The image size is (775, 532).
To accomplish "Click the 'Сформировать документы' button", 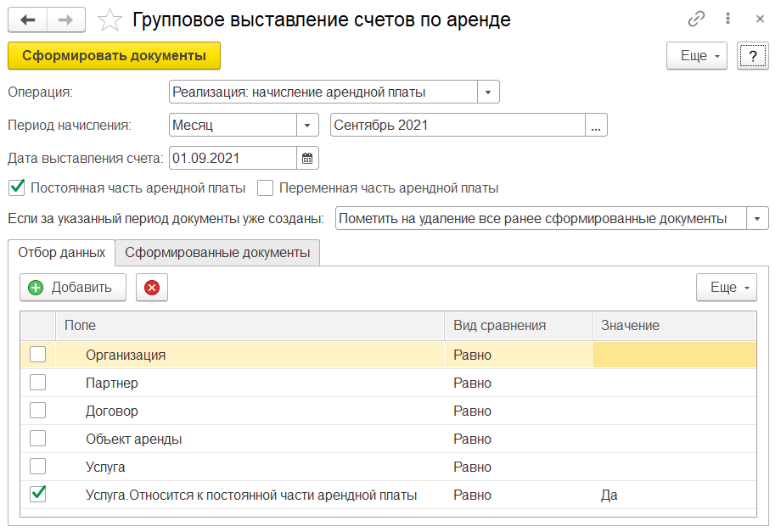I will [114, 56].
